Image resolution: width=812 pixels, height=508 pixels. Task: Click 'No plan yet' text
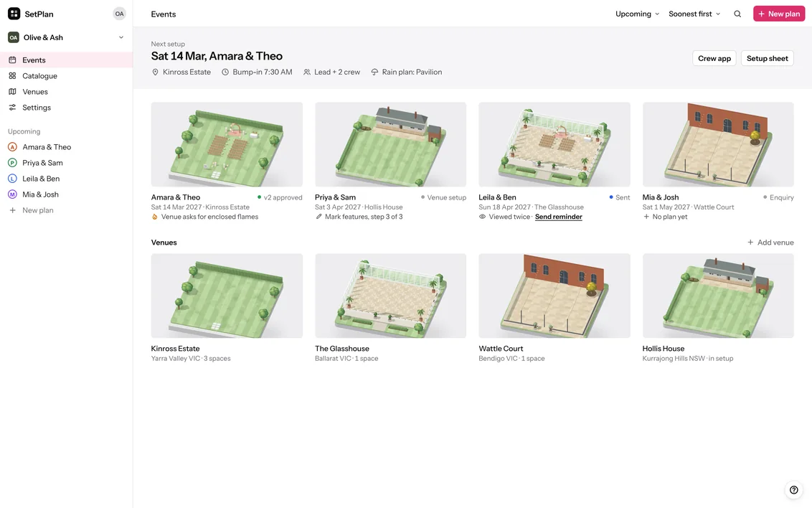point(670,217)
